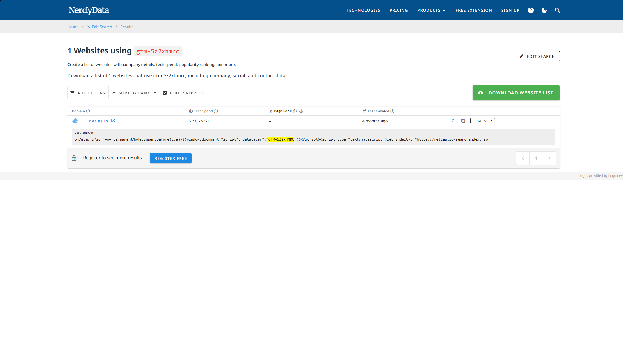This screenshot has height=364, width=623.
Task: Click Sign Up in navbar
Action: click(x=510, y=10)
